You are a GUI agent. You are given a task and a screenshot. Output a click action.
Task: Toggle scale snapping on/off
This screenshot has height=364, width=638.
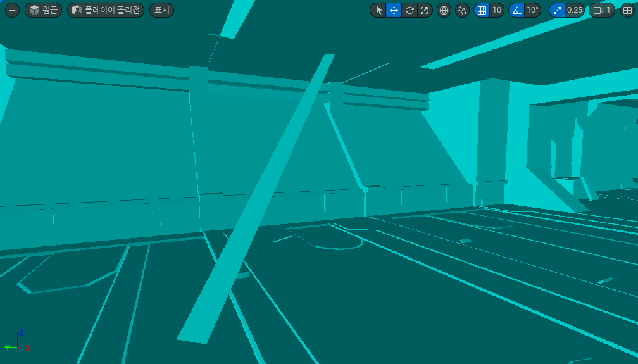click(x=557, y=10)
